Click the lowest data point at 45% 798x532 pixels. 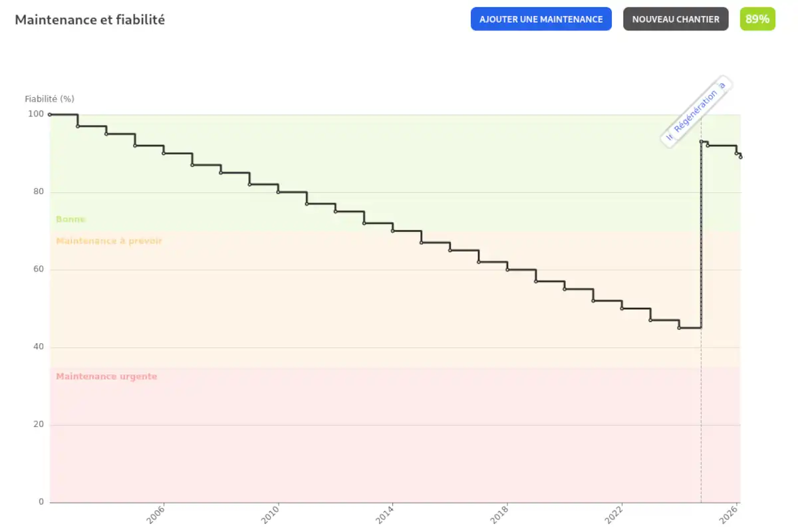click(x=679, y=328)
